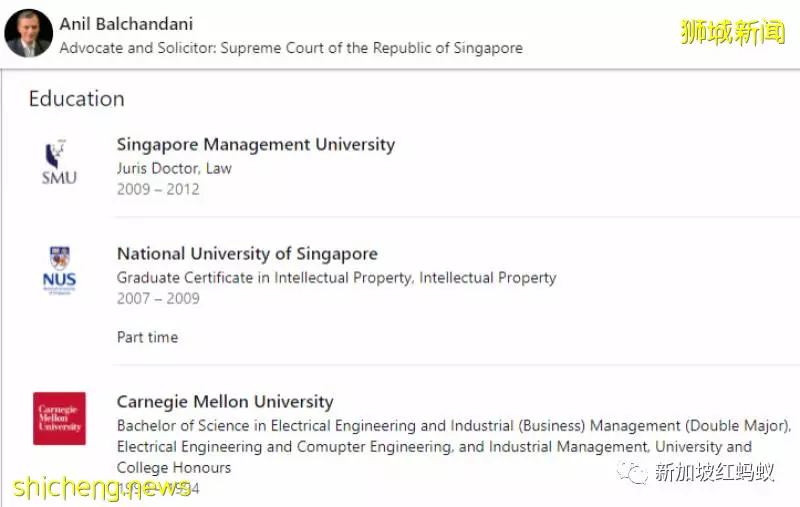Click the profile photo thumbnail
This screenshot has width=800, height=507.
click(x=29, y=33)
